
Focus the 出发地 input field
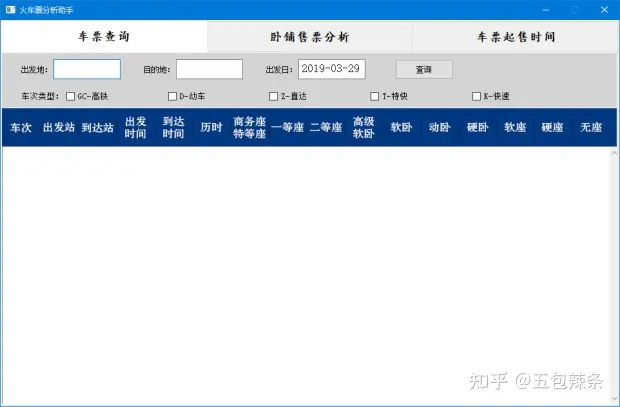[87, 69]
